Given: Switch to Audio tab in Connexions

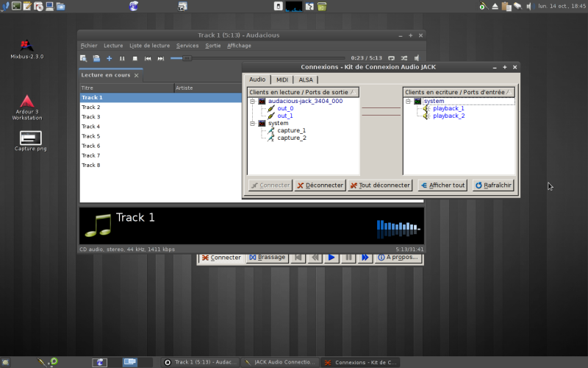Looking at the screenshot, I should (257, 79).
